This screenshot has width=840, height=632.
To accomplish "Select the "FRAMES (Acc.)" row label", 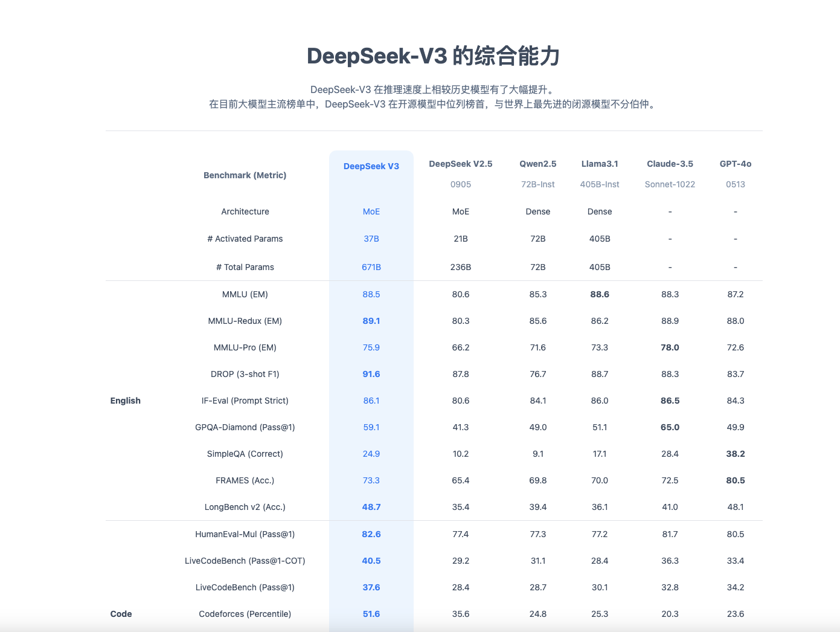I will coord(245,480).
